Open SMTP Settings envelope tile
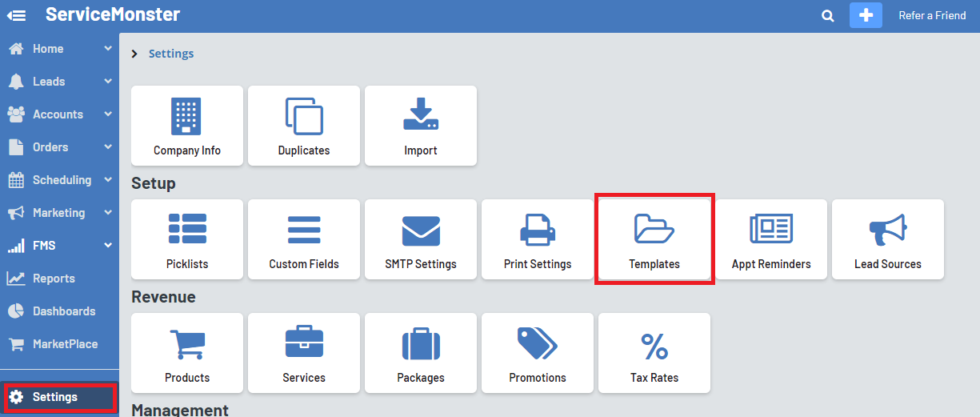 [421, 239]
